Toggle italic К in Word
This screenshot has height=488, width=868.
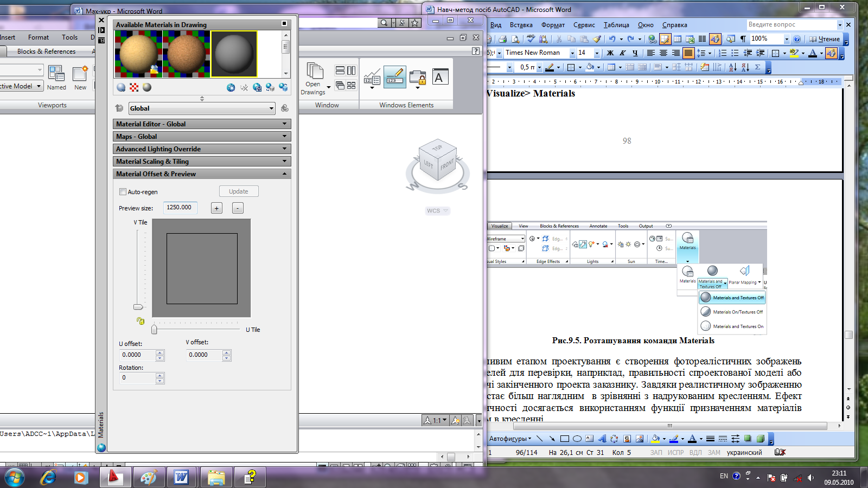tap(623, 53)
